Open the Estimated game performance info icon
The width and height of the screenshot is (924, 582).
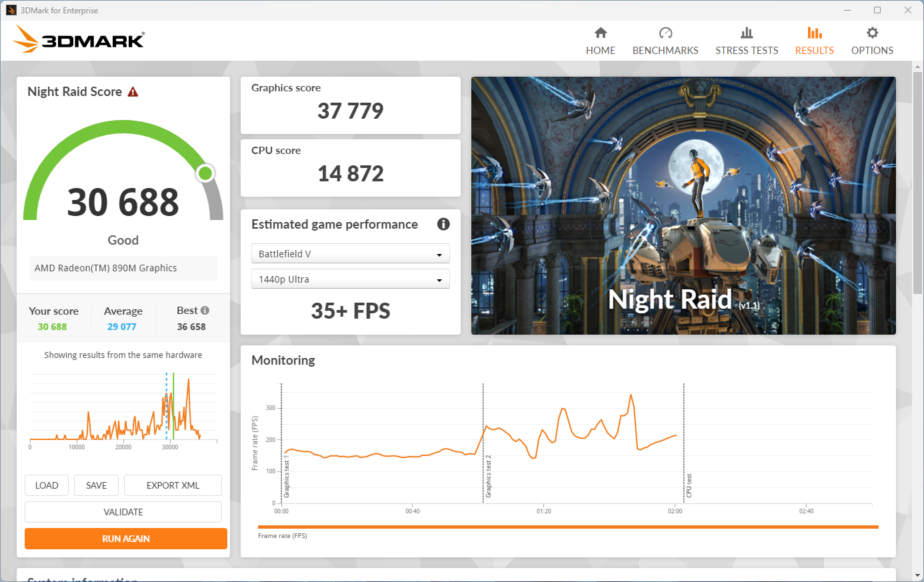tap(443, 224)
